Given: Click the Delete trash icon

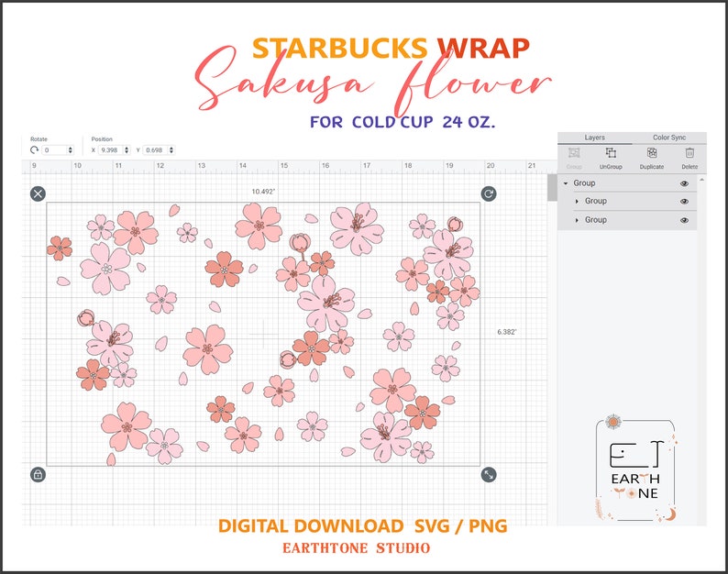Looking at the screenshot, I should click(689, 153).
